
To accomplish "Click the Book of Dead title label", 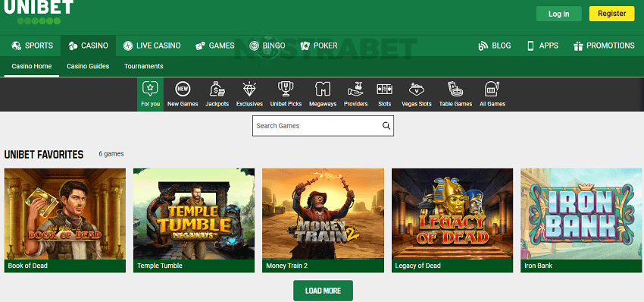I will click(27, 266).
